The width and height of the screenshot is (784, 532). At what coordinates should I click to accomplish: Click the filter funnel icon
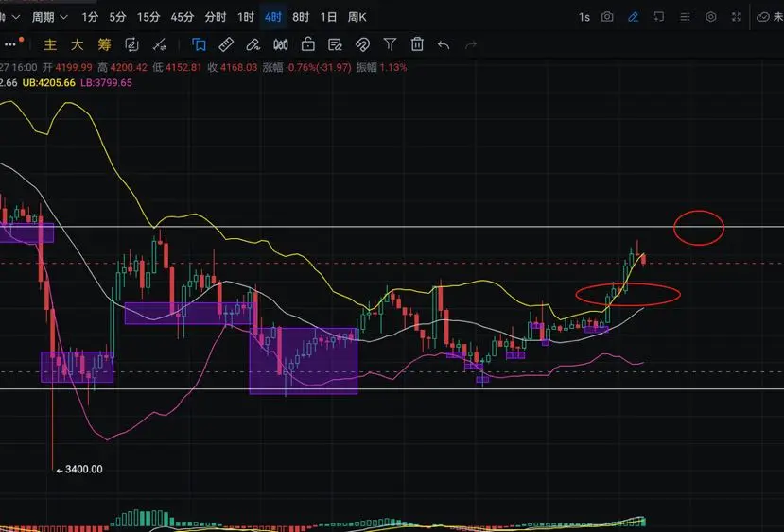390,45
